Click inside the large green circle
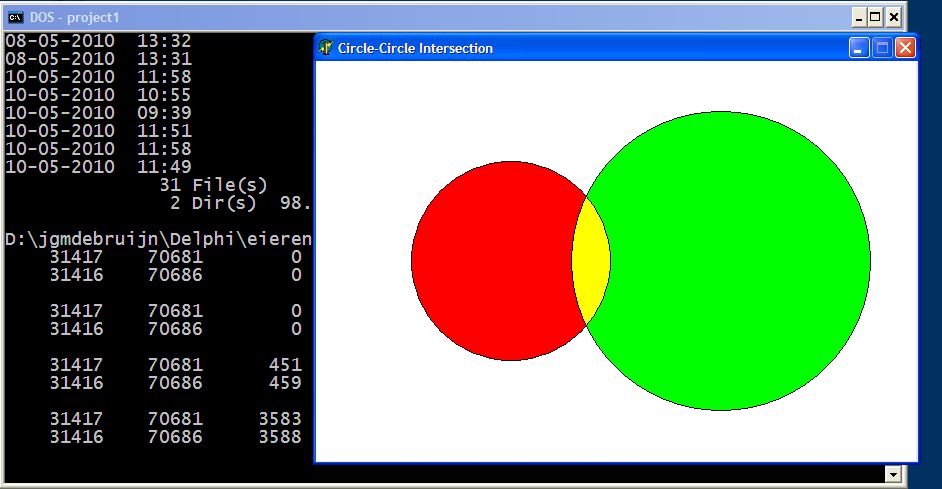This screenshot has width=942, height=489. 740,260
